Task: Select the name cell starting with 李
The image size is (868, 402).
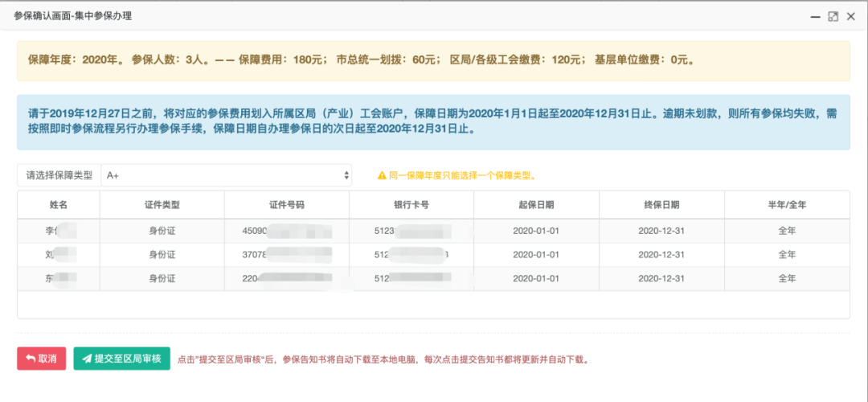Action: pos(59,231)
